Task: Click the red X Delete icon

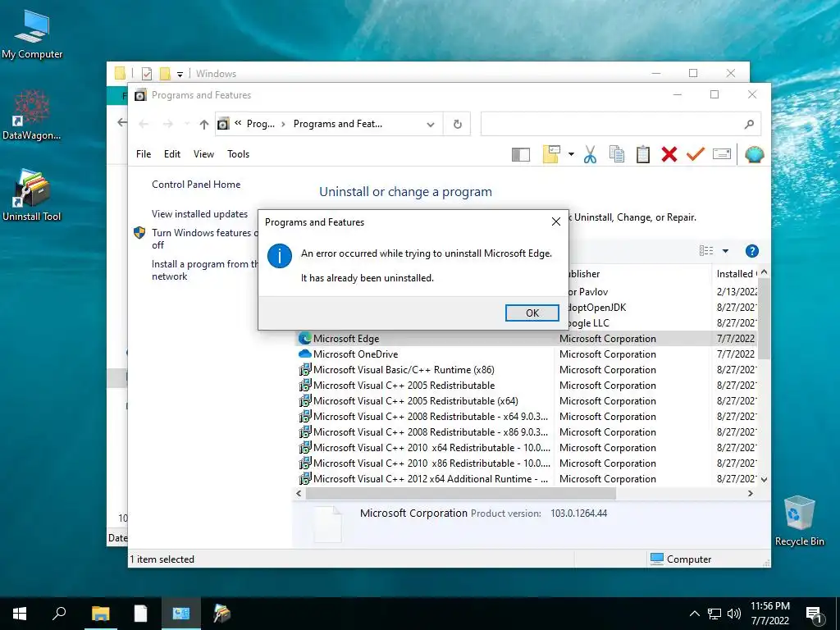Action: coord(669,154)
